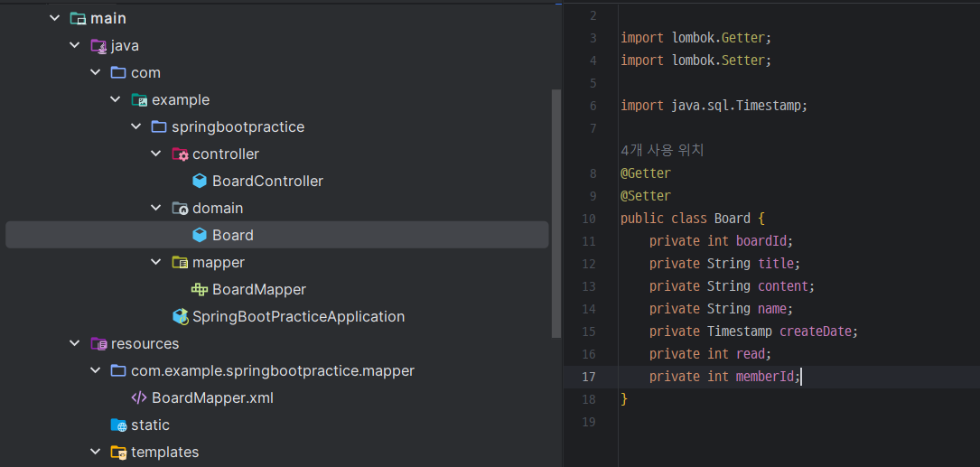980x467 pixels.
Task: Select the templates folder label
Action: click(x=165, y=452)
